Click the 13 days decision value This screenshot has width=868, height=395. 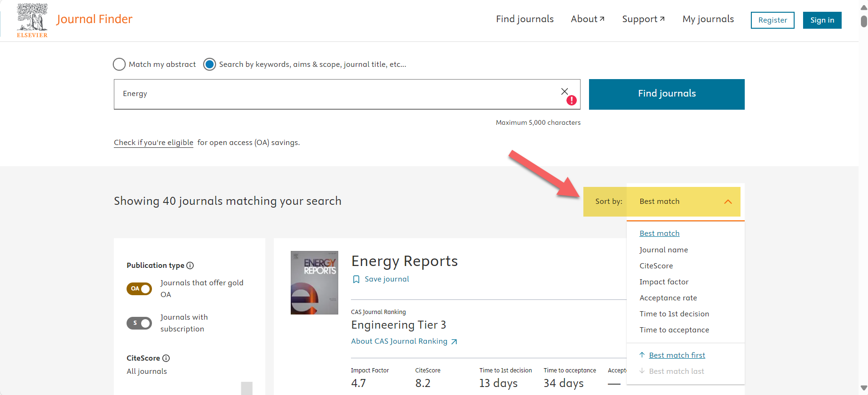point(498,383)
